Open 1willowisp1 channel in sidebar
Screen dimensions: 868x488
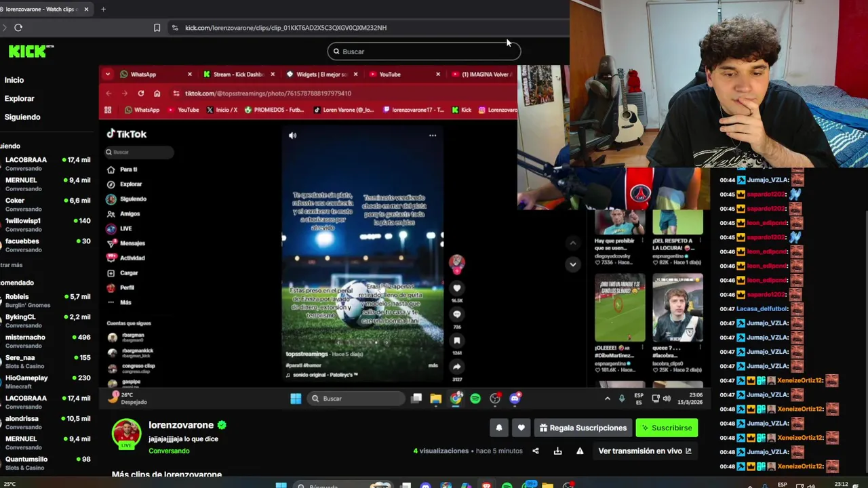[x=46, y=224]
